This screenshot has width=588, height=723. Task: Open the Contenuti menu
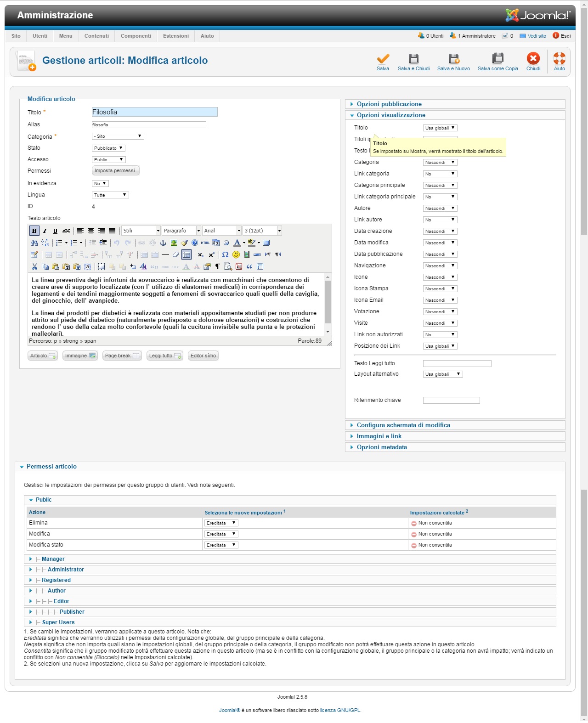click(x=96, y=36)
